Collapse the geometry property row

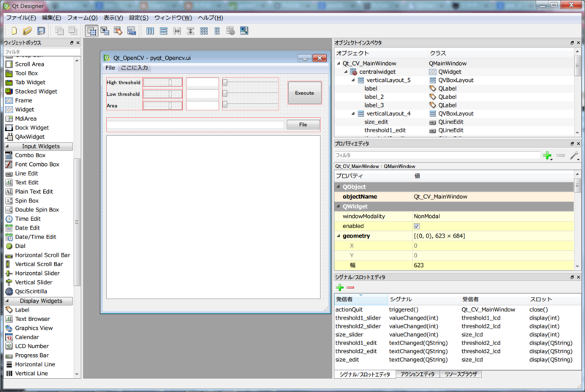click(339, 235)
